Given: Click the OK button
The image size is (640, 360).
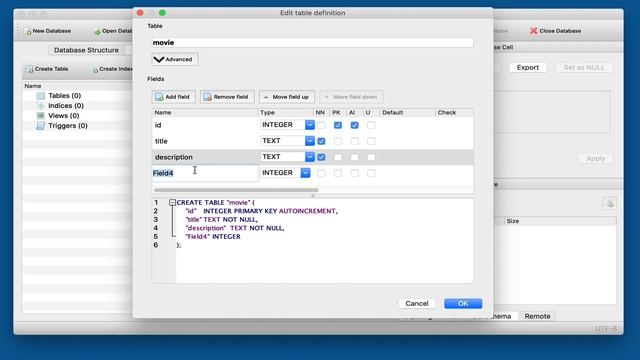Looking at the screenshot, I should [x=463, y=303].
